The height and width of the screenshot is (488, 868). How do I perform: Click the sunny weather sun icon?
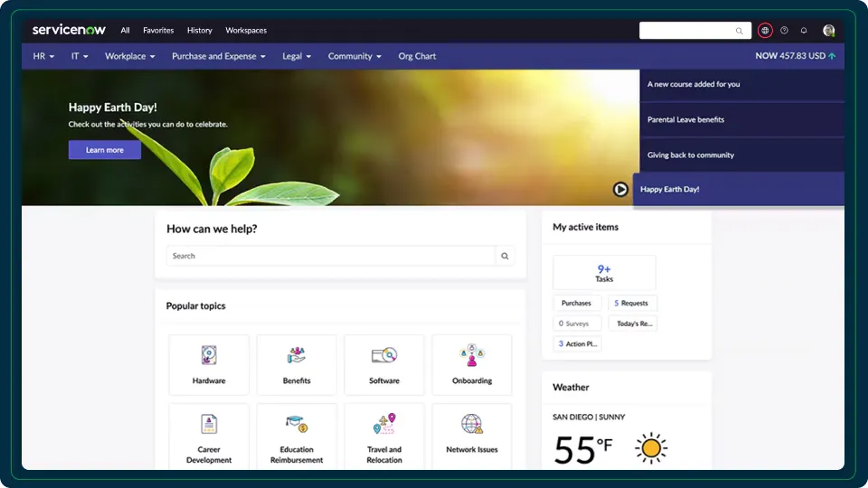coord(651,447)
